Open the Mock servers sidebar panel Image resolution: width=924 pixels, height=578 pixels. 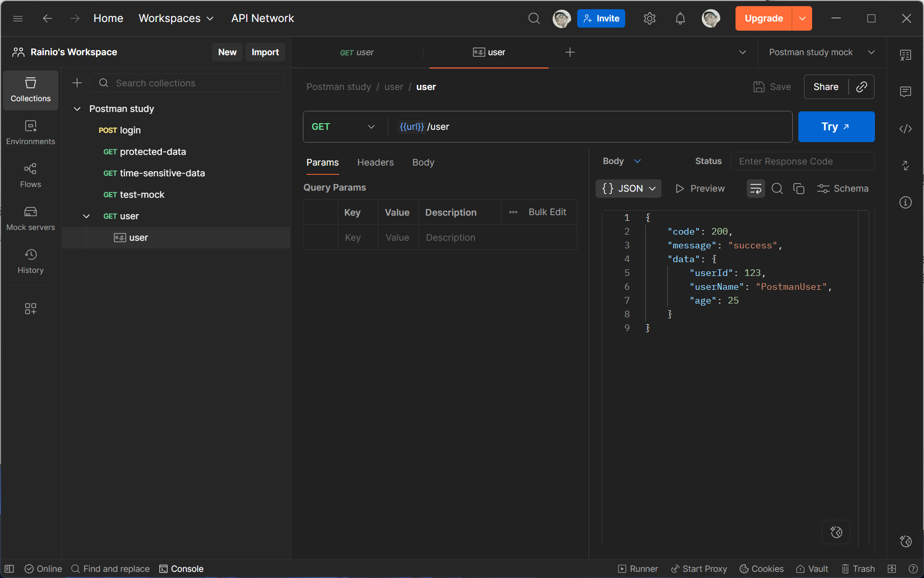click(31, 219)
